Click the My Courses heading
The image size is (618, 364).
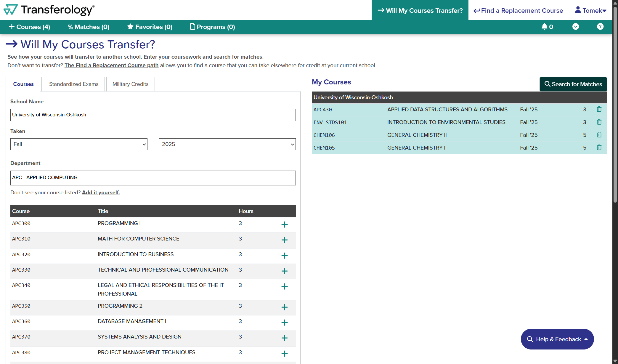coord(331,82)
